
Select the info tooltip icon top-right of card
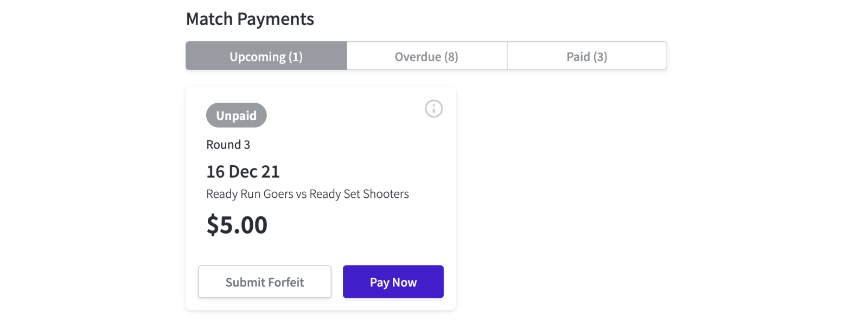[x=433, y=109]
